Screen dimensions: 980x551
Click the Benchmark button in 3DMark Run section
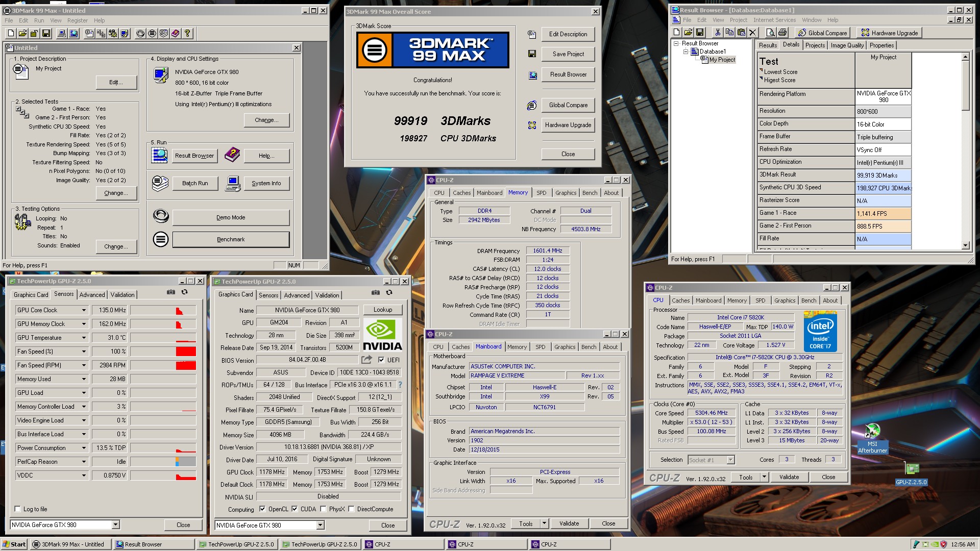pyautogui.click(x=231, y=239)
